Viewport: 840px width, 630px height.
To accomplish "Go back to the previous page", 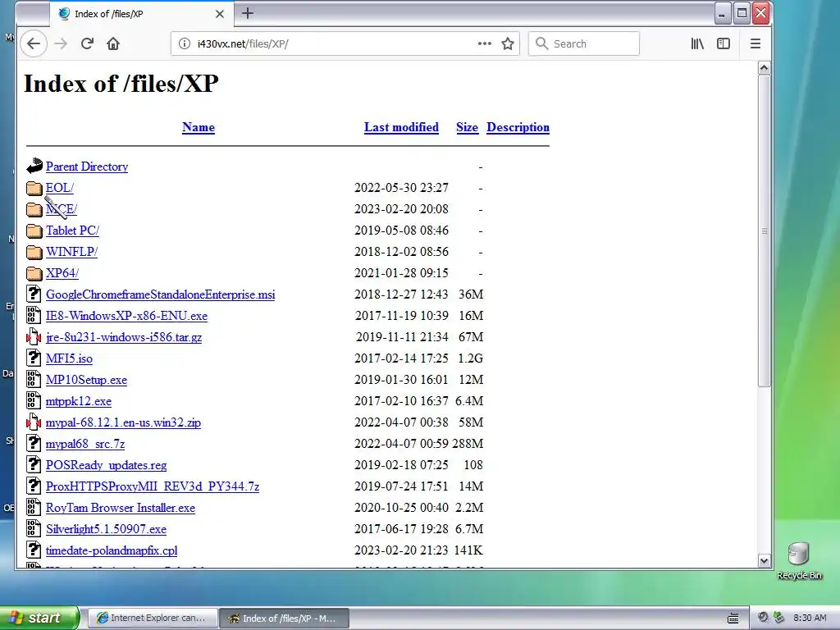I will (x=34, y=44).
